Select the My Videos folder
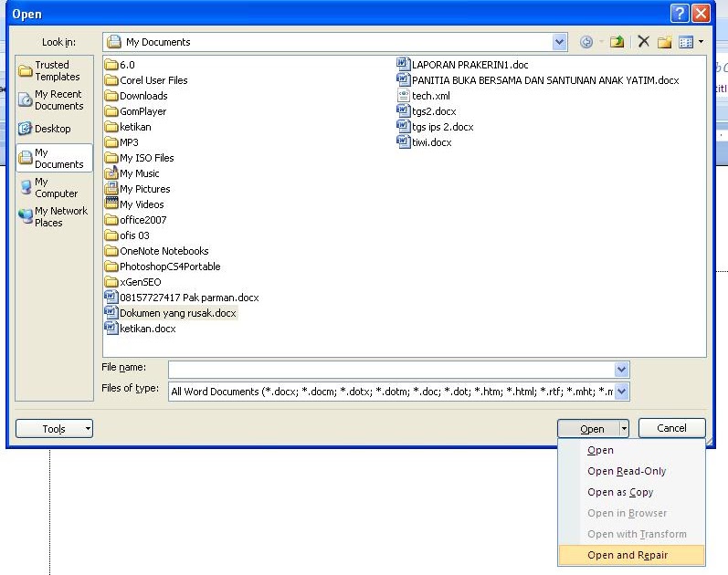Image resolution: width=728 pixels, height=575 pixels. coord(134,204)
